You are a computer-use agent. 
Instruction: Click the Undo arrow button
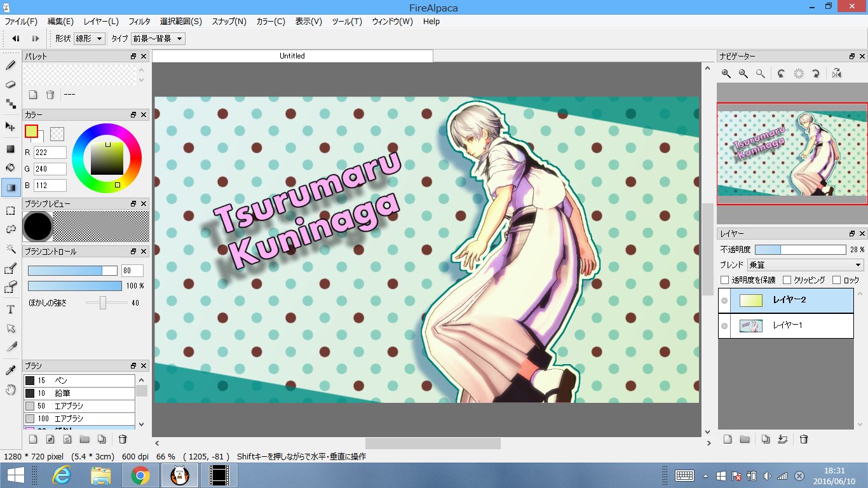point(16,39)
